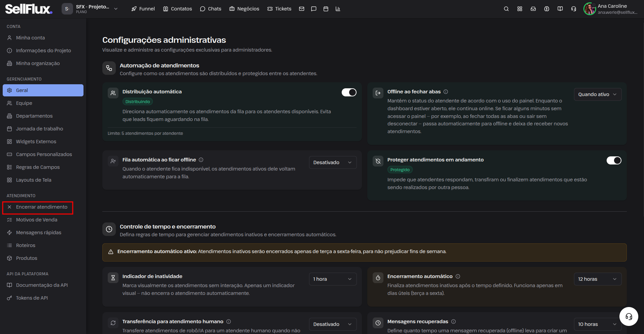Open Tickets in top navigation
Image resolution: width=644 pixels, height=334 pixels.
[279, 9]
